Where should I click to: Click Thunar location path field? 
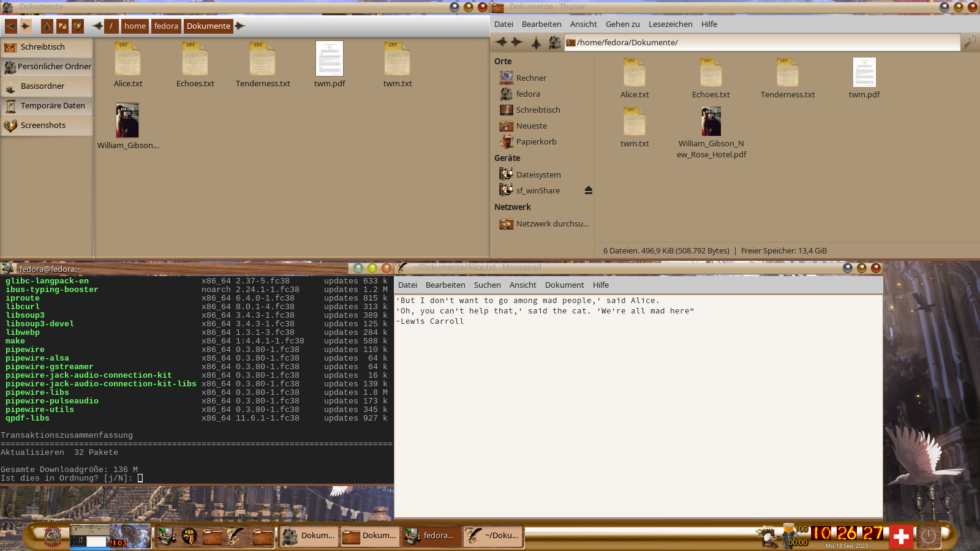pos(762,42)
